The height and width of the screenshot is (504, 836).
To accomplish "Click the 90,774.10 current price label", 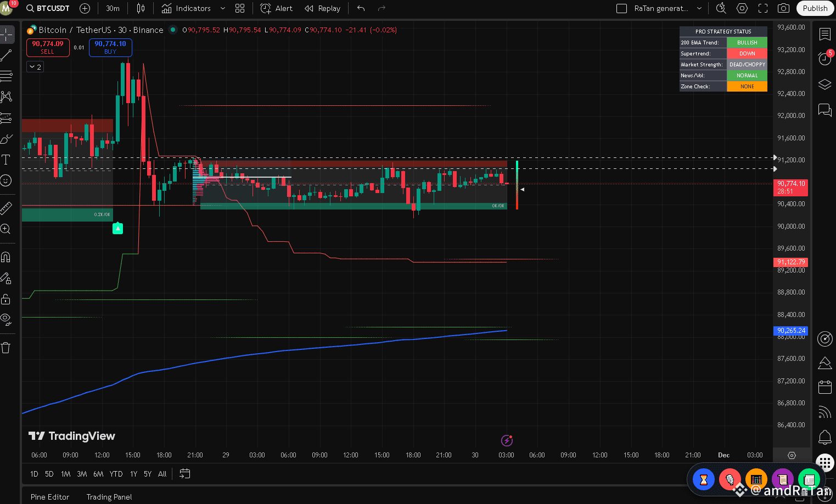I will click(791, 188).
